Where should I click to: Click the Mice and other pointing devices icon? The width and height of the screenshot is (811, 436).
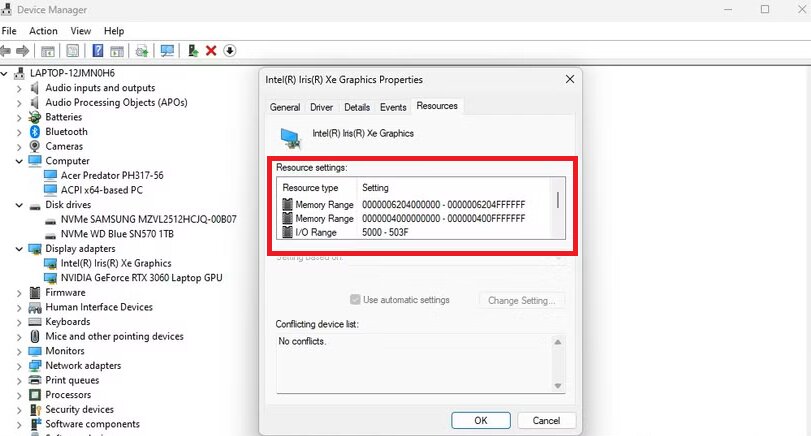point(35,336)
